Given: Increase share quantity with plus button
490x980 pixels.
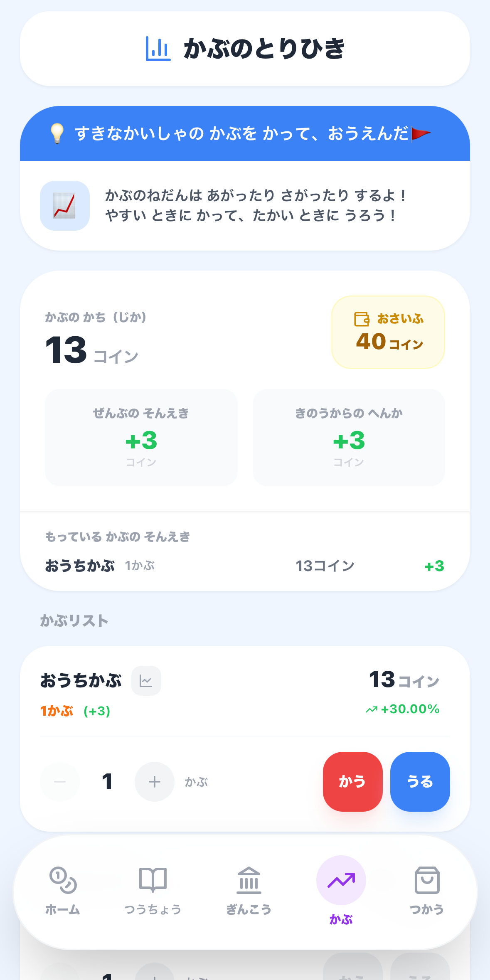Looking at the screenshot, I should [154, 782].
